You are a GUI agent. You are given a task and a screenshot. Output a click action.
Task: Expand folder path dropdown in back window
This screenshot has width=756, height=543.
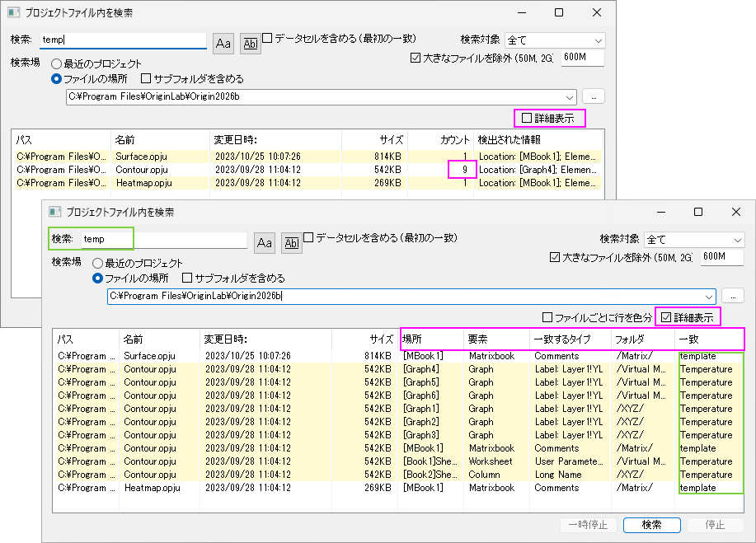(570, 97)
